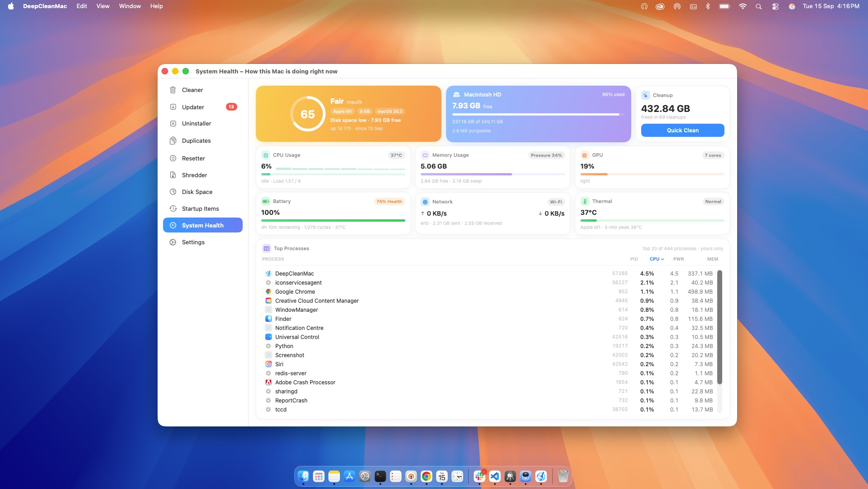The width and height of the screenshot is (868, 489).
Task: Click the Macintosh HD usage bar
Action: 538,115
